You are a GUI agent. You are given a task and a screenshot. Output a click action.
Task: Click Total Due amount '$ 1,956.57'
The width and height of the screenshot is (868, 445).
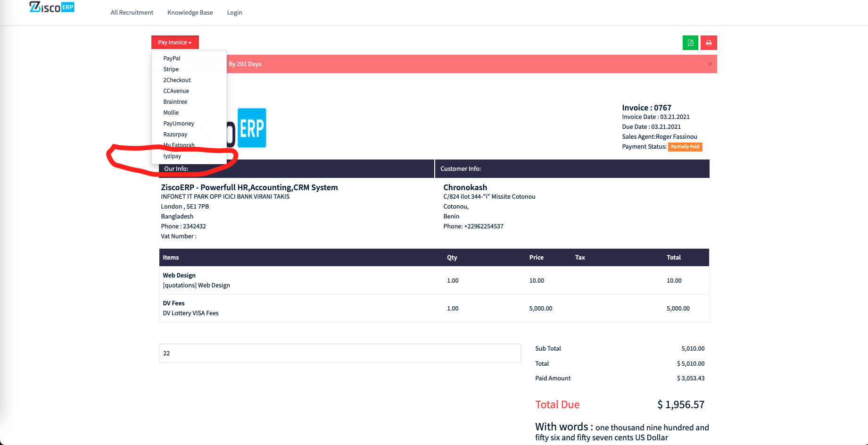[x=681, y=404]
